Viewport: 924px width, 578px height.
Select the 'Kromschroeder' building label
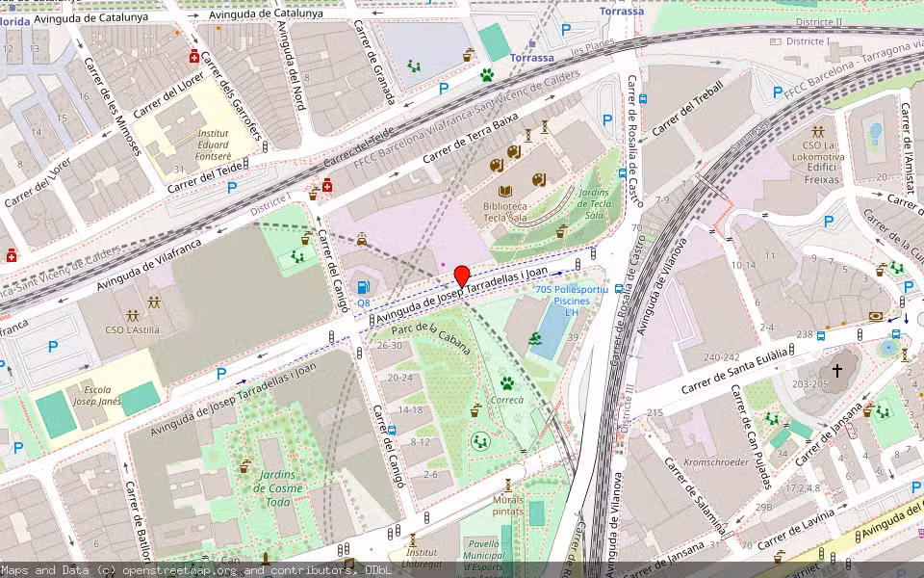click(x=716, y=461)
